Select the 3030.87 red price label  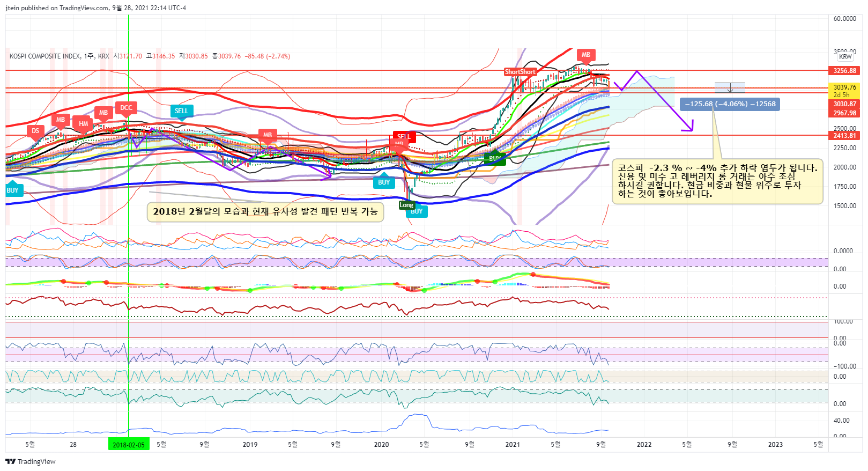point(845,104)
